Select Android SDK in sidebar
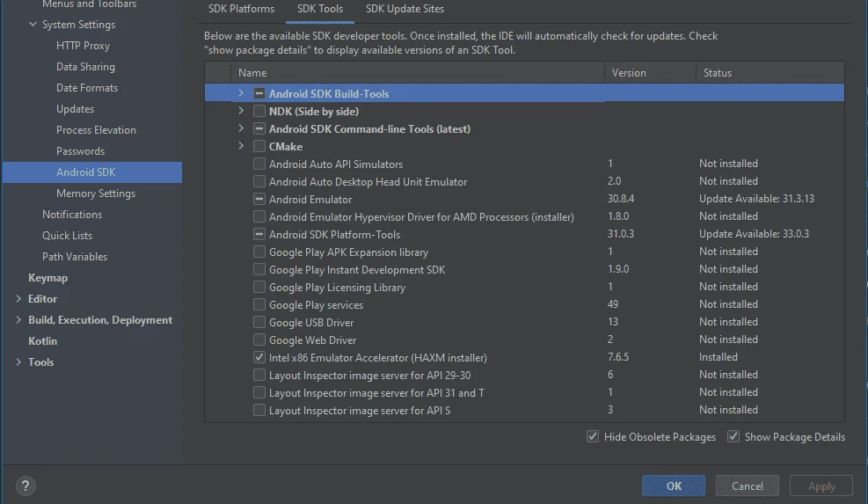The width and height of the screenshot is (868, 504). [91, 172]
